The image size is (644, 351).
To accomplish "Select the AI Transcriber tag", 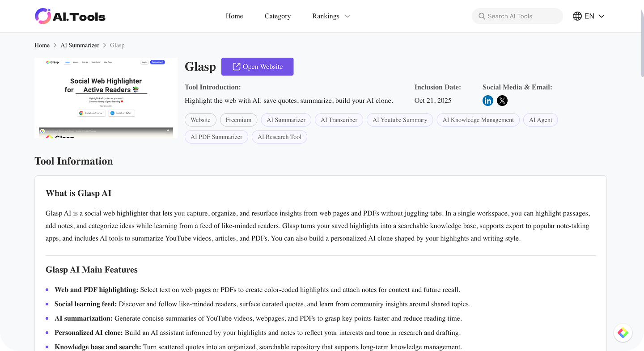I will coord(339,120).
